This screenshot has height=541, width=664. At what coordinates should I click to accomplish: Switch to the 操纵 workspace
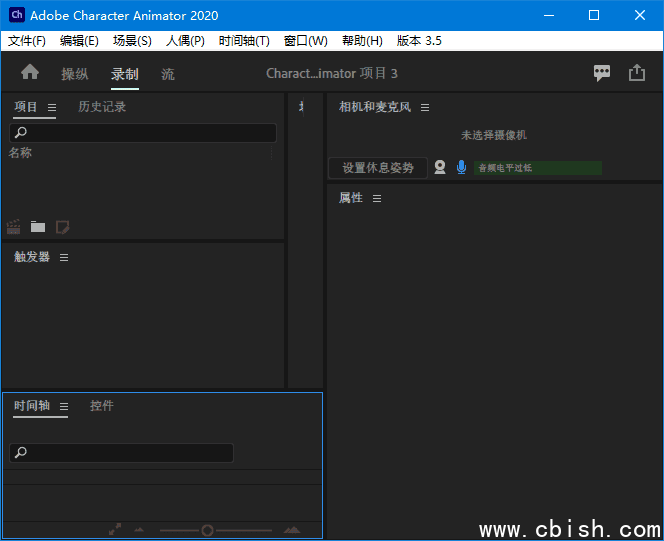pyautogui.click(x=75, y=74)
